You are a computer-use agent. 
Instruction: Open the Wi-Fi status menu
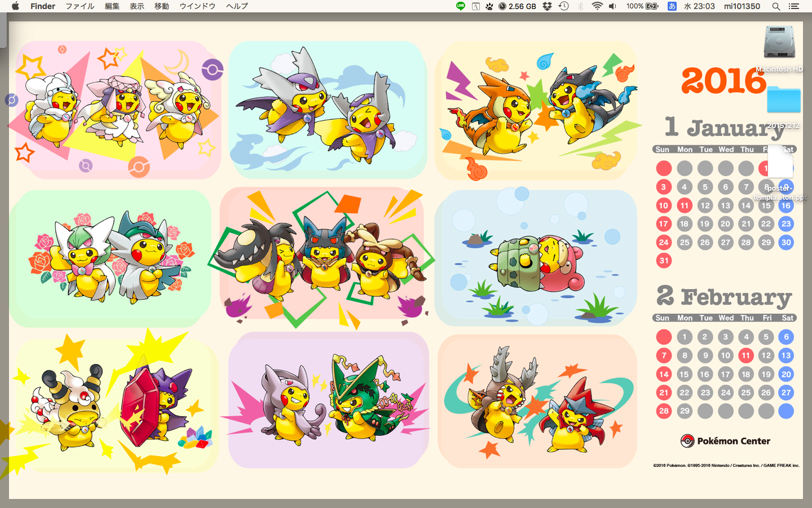597,6
